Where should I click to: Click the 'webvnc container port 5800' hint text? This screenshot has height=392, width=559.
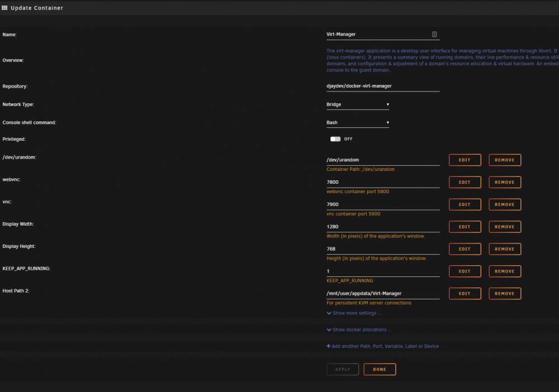click(358, 192)
